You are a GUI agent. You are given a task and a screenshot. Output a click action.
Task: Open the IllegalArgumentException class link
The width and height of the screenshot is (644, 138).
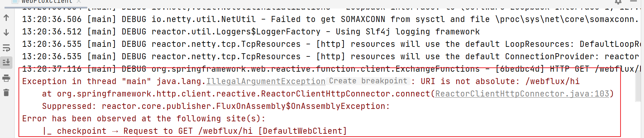pos(266,81)
